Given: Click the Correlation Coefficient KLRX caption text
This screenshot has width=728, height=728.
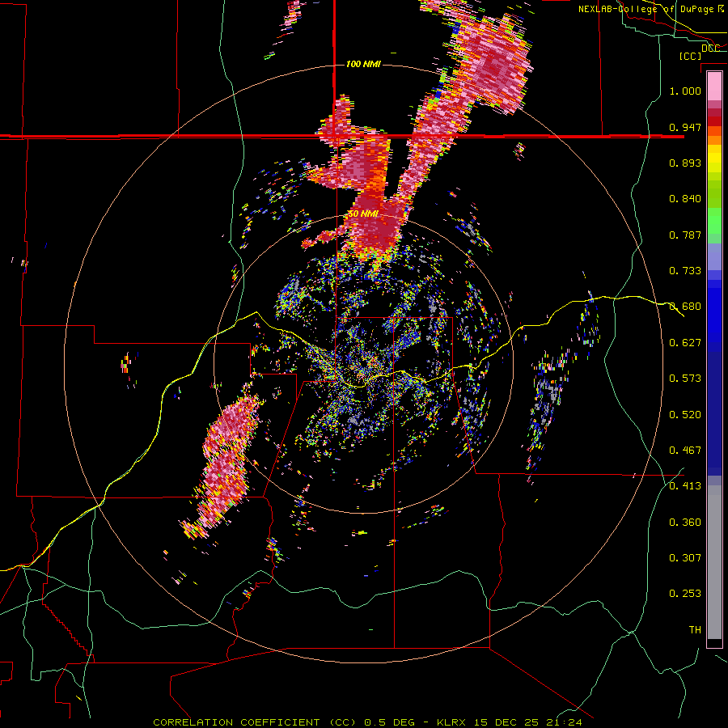Looking at the screenshot, I should click(x=367, y=722).
